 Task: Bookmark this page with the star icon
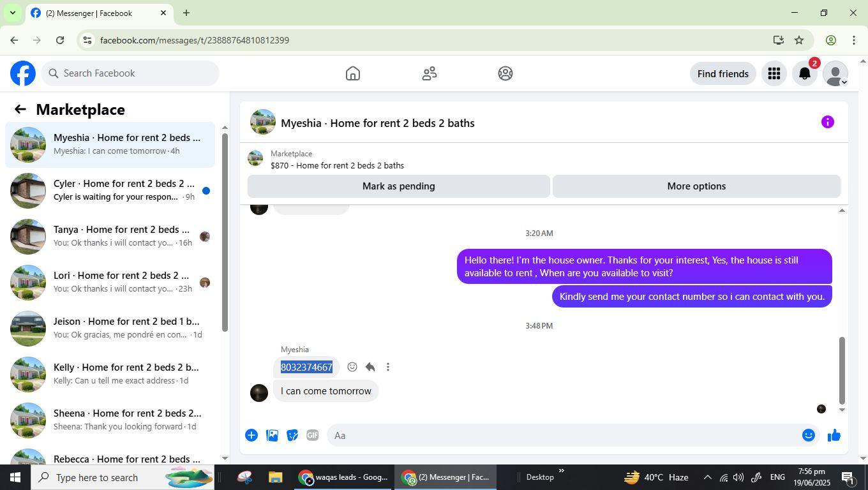pos(799,40)
